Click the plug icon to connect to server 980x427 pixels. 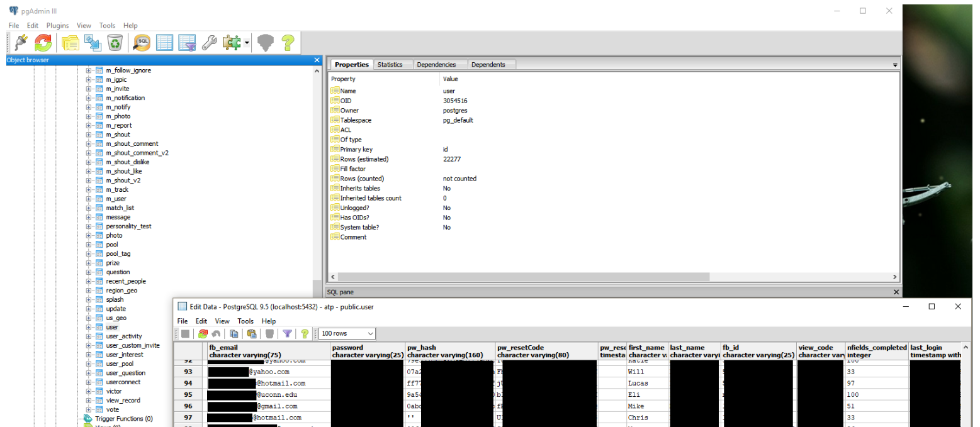[21, 43]
